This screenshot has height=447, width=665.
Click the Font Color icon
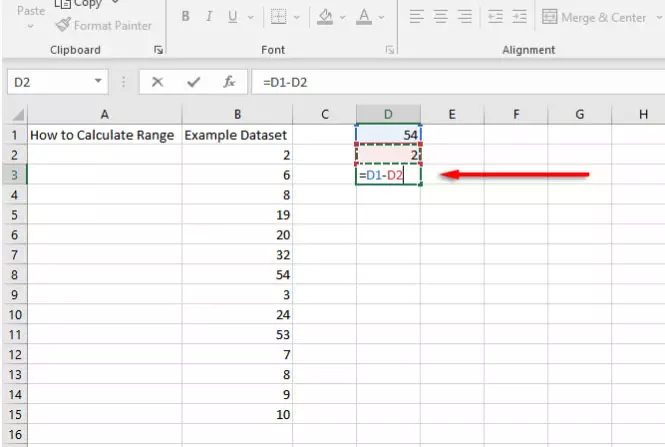[x=364, y=17]
